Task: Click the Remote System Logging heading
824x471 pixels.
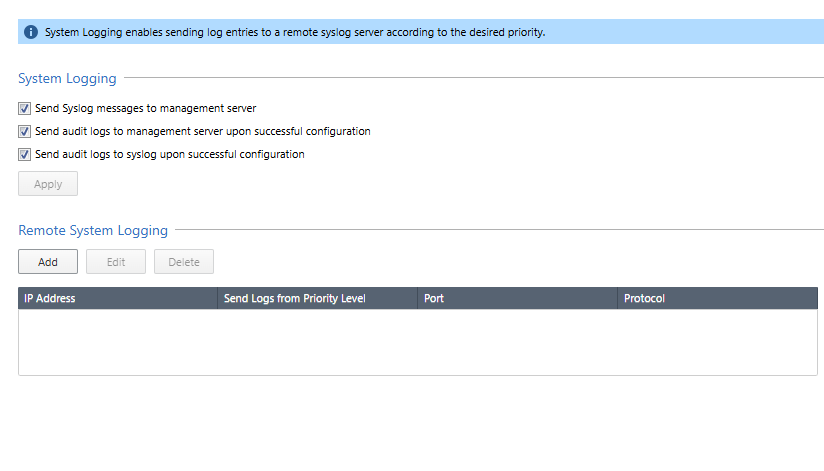Action: click(93, 230)
